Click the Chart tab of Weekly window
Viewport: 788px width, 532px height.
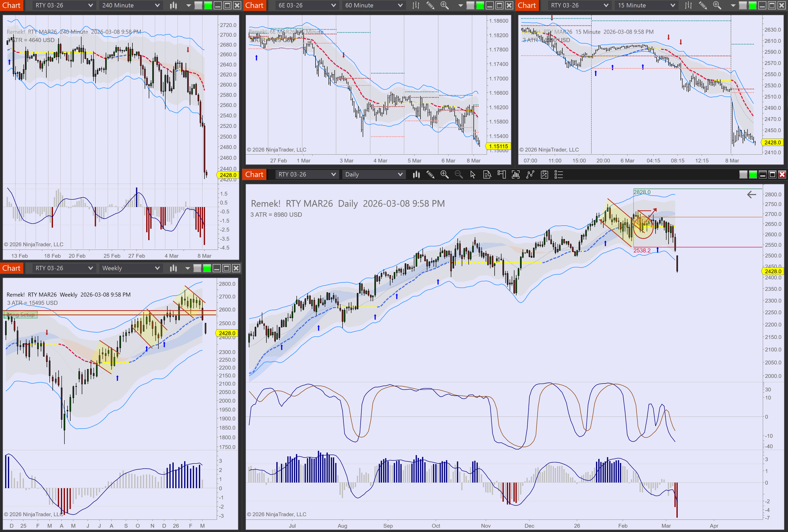click(x=12, y=268)
